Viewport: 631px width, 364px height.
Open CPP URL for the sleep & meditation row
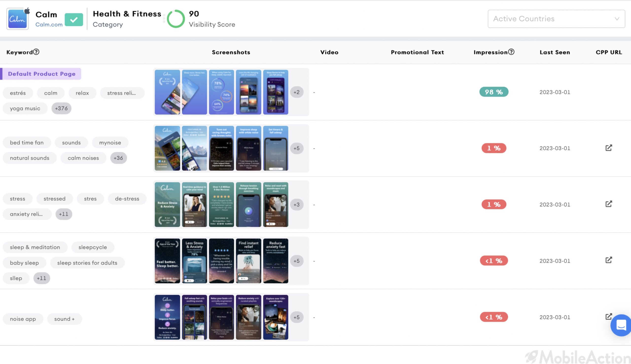[x=609, y=260]
